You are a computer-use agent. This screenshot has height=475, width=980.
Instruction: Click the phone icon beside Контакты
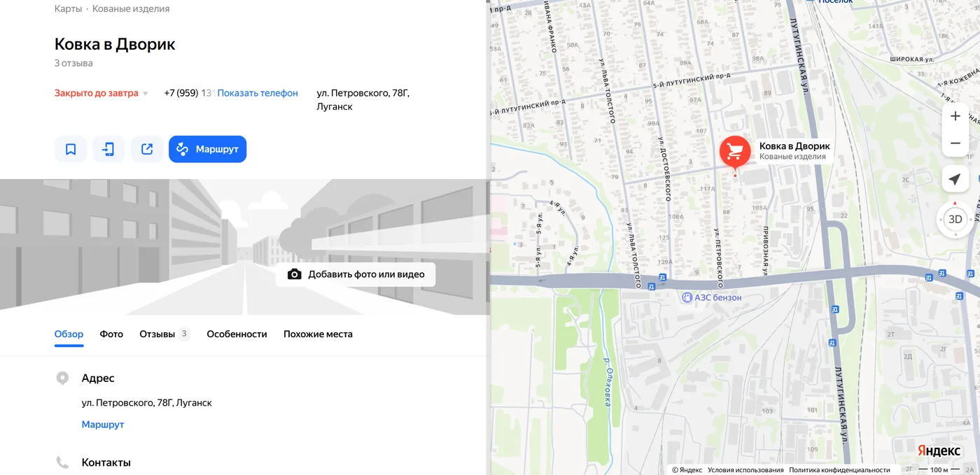click(x=63, y=462)
